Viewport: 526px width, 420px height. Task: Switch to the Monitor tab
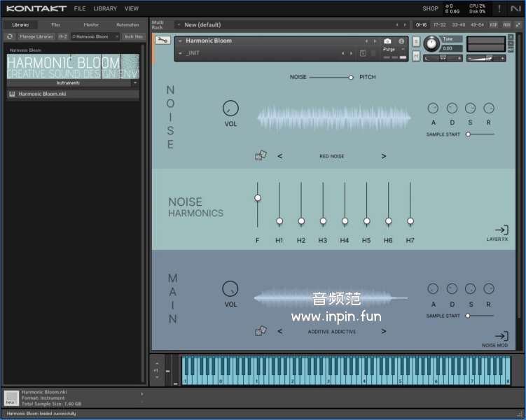point(91,24)
